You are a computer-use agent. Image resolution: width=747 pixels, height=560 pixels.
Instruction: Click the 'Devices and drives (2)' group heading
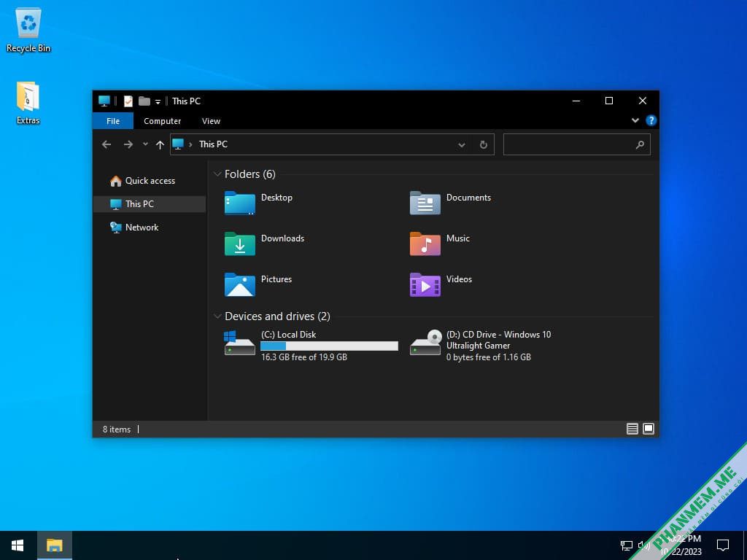(277, 316)
